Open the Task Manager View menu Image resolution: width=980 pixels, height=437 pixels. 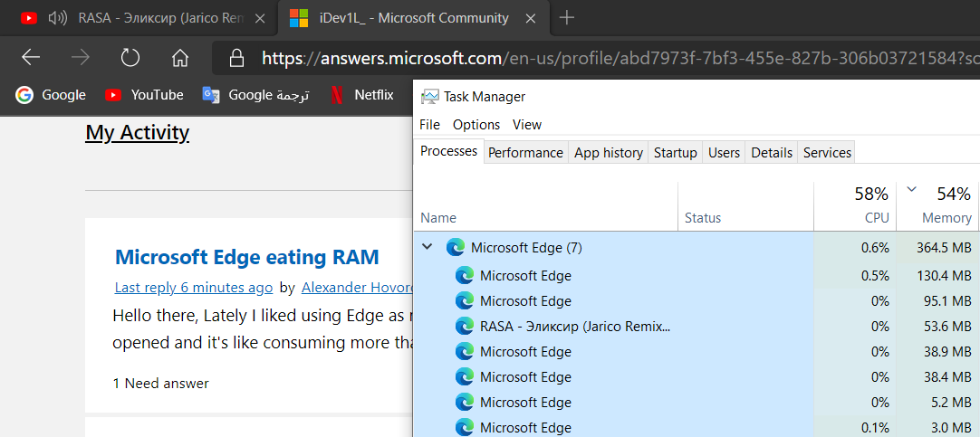click(527, 124)
